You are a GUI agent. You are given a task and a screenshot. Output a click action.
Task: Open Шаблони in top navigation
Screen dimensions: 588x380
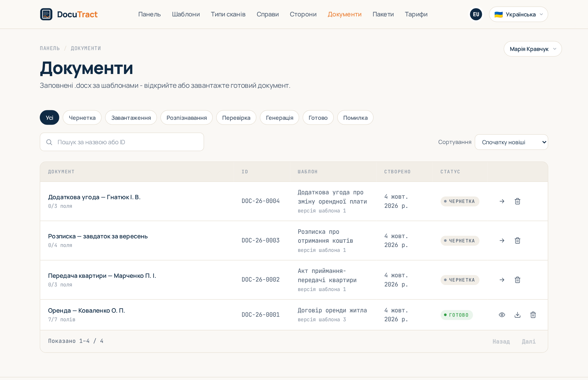pos(186,14)
